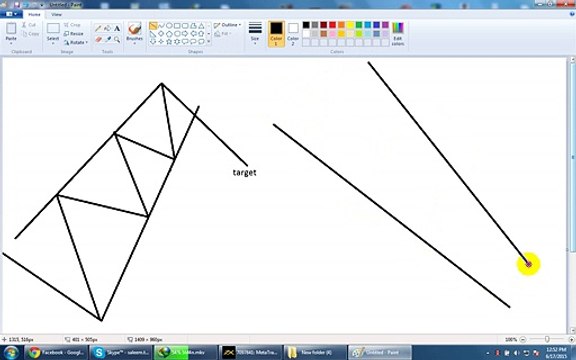Choose the Six-point star shape

point(177,42)
